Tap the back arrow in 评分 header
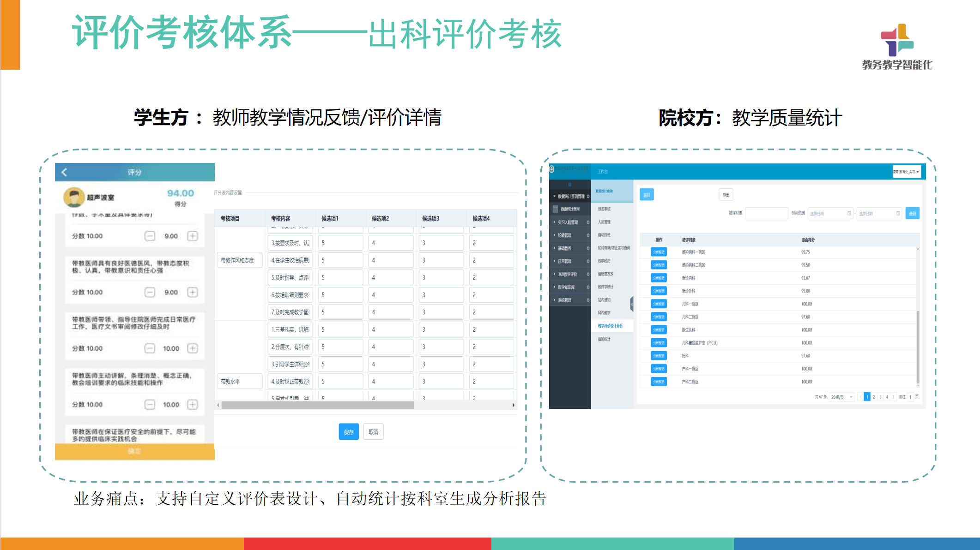 (x=64, y=172)
